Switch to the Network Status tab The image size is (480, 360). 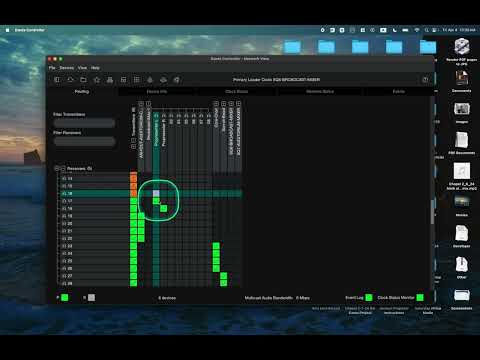point(320,91)
